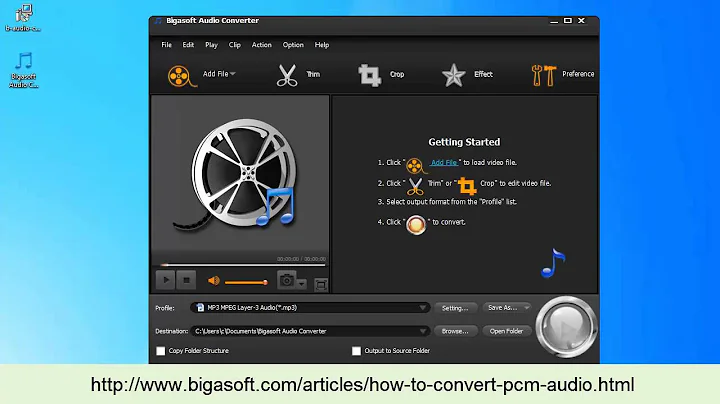Expand the snapshot dropdown arrow
The image size is (720, 404).
pos(301,284)
